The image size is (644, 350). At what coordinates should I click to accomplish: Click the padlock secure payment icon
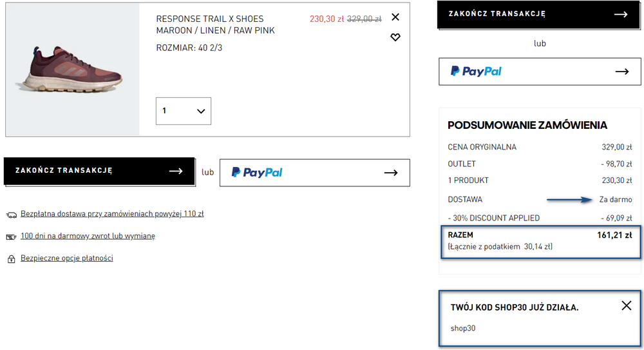(12, 259)
